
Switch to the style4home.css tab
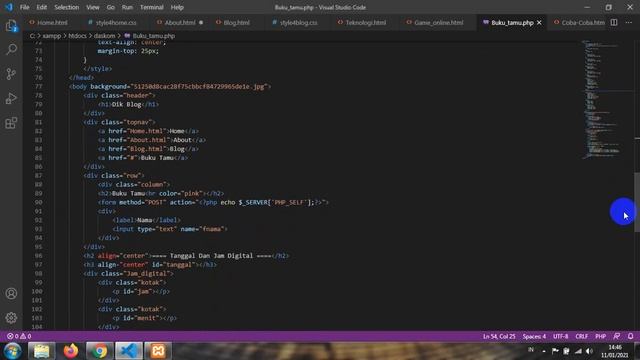[x=116, y=22]
